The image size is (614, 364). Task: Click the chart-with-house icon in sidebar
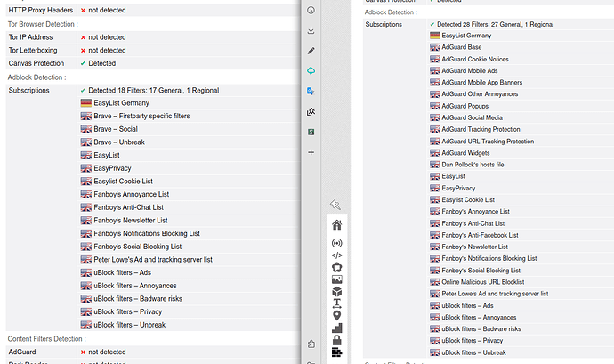click(x=311, y=111)
